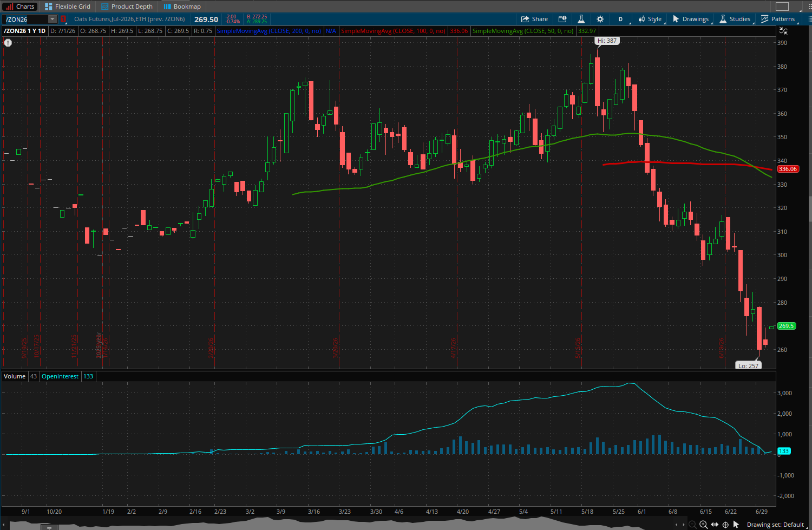Click the OpenInterest label in lower panel
This screenshot has width=812, height=530.
(x=60, y=376)
